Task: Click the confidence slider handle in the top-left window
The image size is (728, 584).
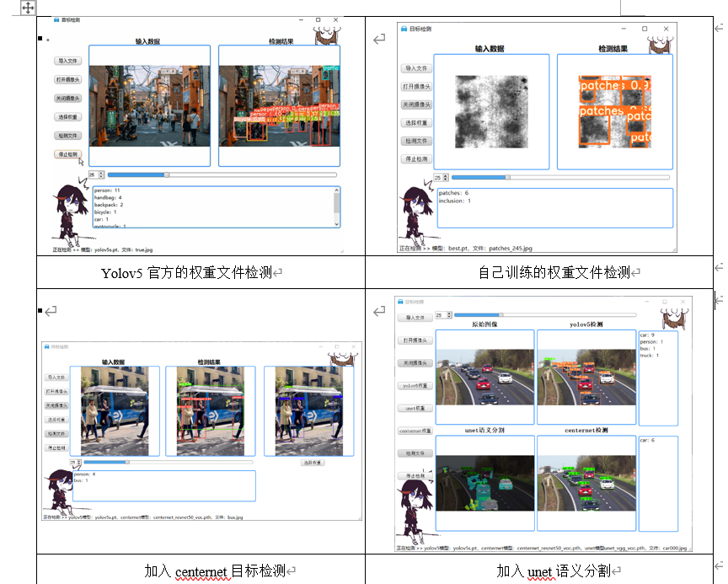Action: 167,174
